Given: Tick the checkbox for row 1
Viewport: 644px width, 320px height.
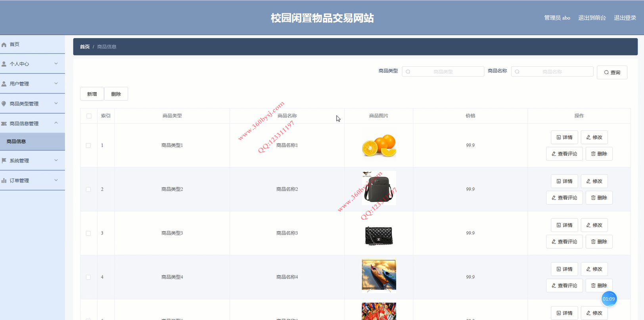Looking at the screenshot, I should 88,146.
